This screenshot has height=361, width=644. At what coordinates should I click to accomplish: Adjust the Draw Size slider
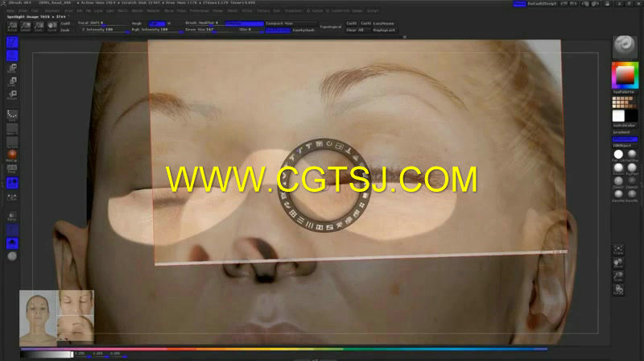(x=209, y=30)
